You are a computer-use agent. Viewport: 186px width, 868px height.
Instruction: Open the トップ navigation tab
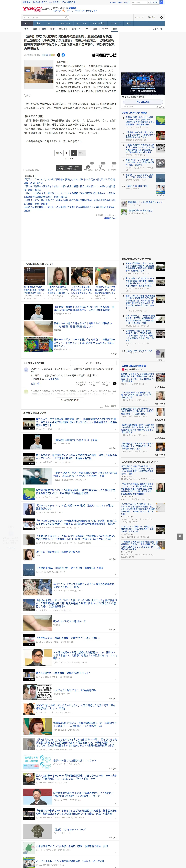point(27,24)
